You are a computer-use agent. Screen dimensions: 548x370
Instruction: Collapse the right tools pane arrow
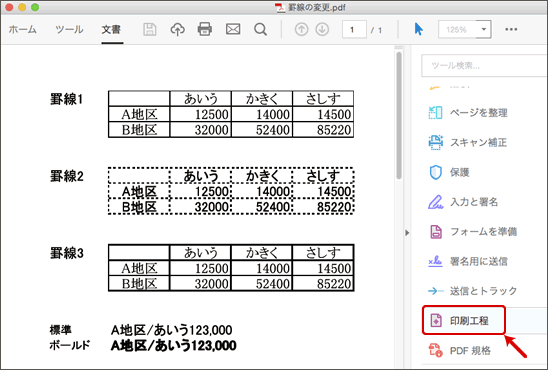pyautogui.click(x=407, y=233)
